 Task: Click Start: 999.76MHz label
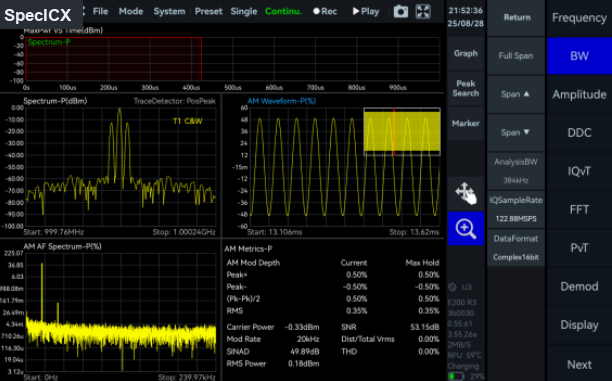(x=53, y=232)
